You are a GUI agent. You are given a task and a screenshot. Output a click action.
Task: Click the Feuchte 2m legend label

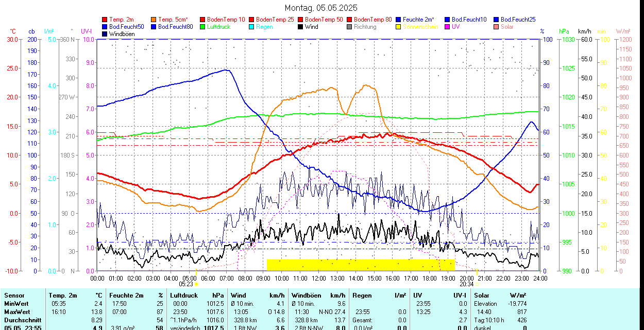point(419,20)
